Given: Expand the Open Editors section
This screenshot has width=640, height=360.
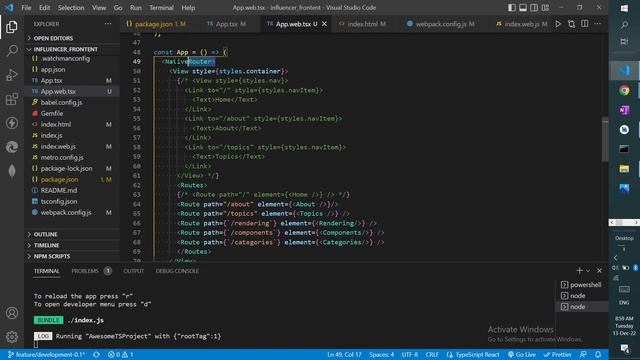Looking at the screenshot, I should pyautogui.click(x=72, y=38).
